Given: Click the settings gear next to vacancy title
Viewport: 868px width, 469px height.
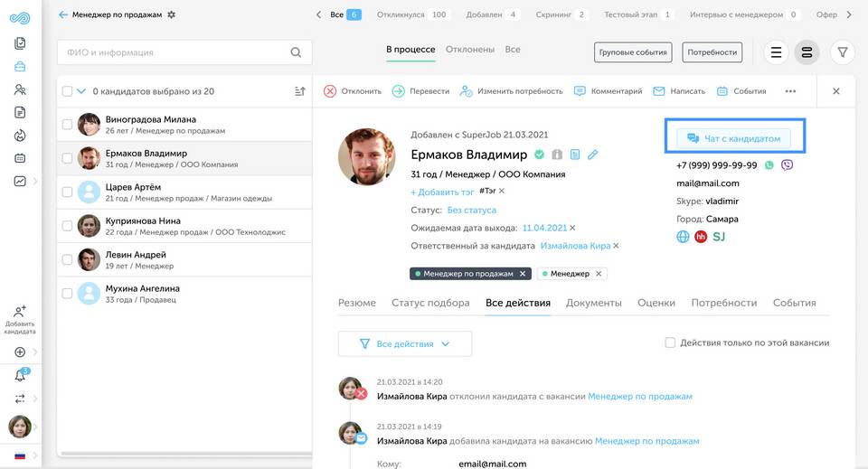Looking at the screenshot, I should pyautogui.click(x=172, y=14).
